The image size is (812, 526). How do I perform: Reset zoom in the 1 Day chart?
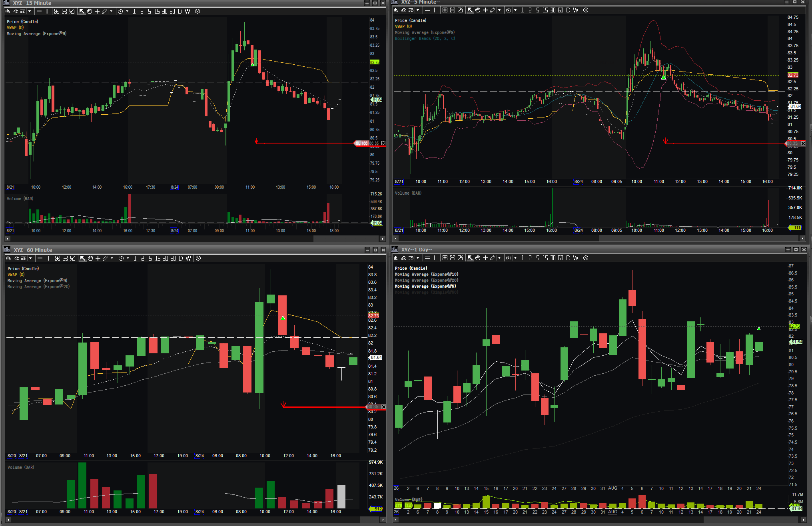(x=460, y=258)
